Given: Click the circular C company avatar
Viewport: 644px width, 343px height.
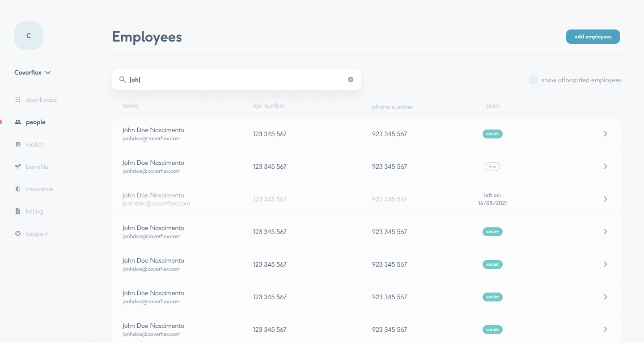Looking at the screenshot, I should click(x=29, y=36).
